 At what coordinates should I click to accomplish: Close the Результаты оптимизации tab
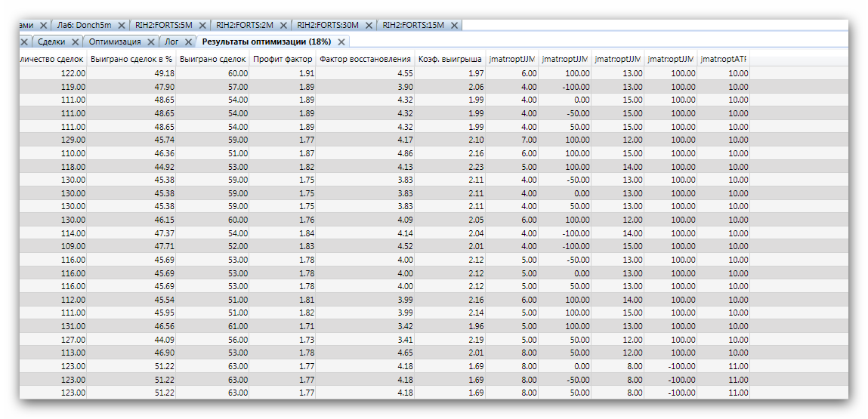[341, 42]
